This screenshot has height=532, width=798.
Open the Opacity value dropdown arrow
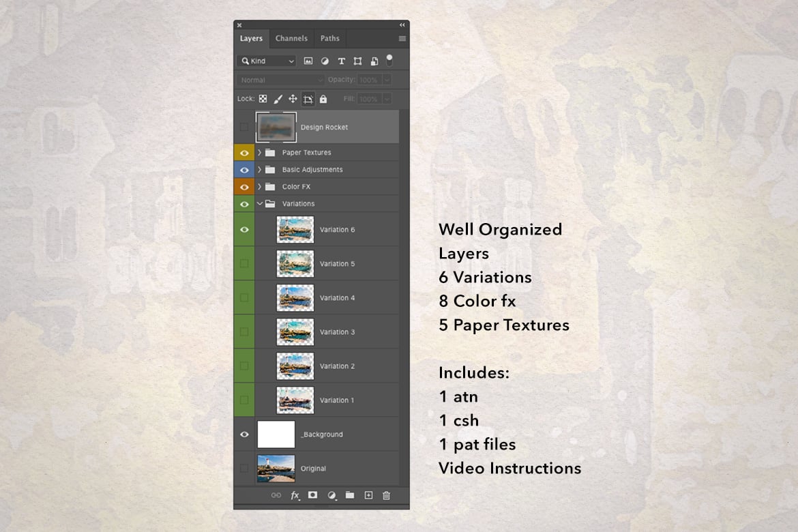[387, 80]
